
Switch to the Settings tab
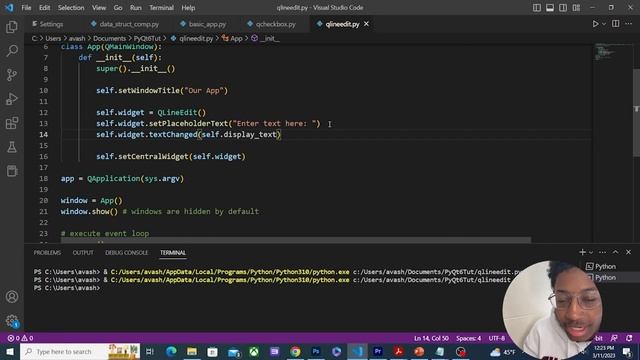tap(48, 24)
